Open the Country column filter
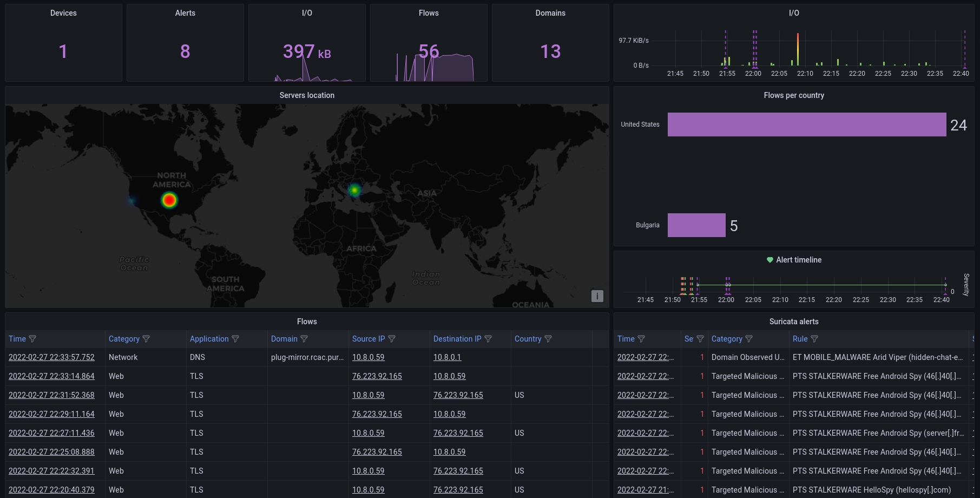The height and width of the screenshot is (498, 980). [x=548, y=339]
